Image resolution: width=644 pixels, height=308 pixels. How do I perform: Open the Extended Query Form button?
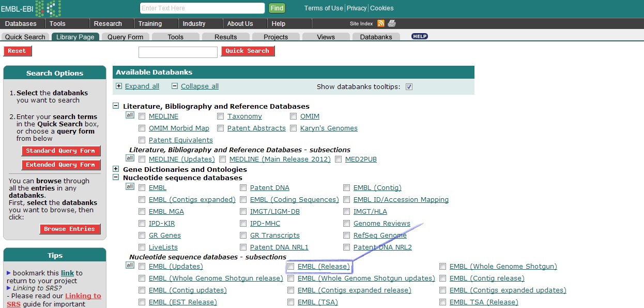[60, 165]
